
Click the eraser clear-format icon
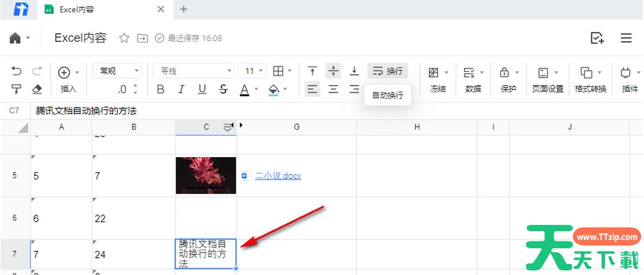(38, 89)
